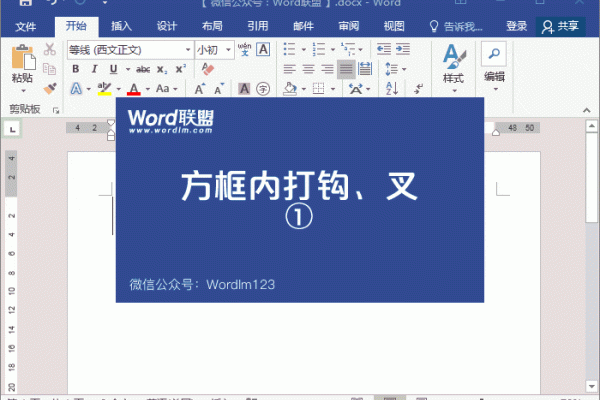Screen dimensions: 600x400
Task: Expand borders dropdown arrow
Action: point(333,89)
